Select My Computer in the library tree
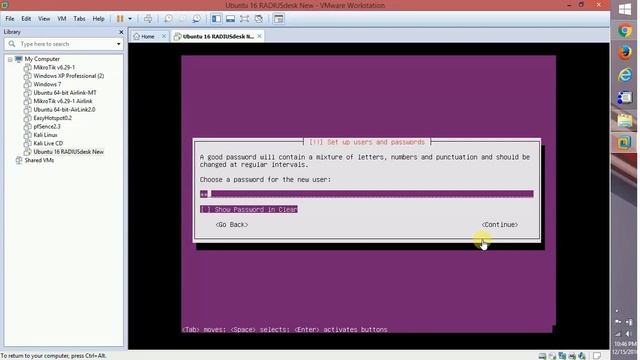 pyautogui.click(x=42, y=59)
